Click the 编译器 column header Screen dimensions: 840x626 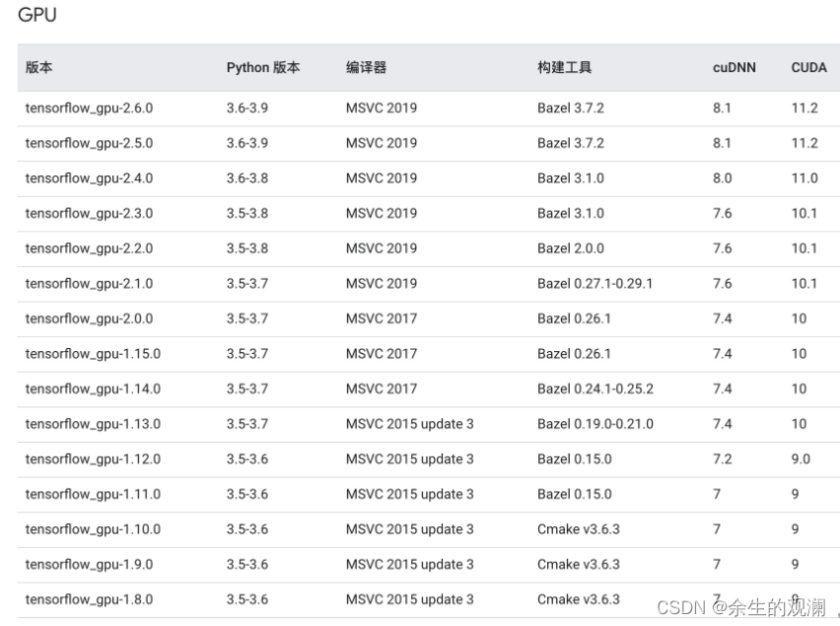coord(366,67)
